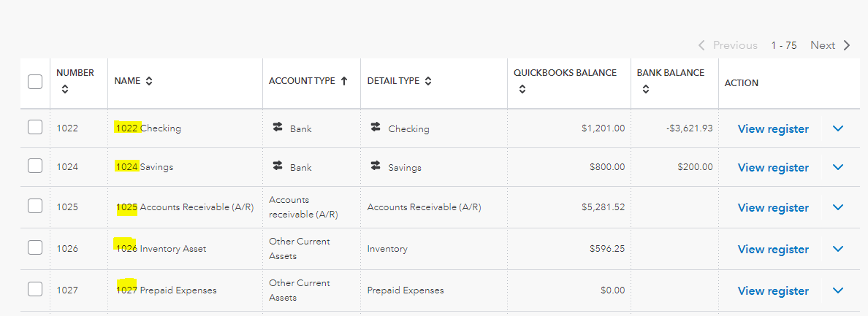Select the 1022 Checking row checkbox
868x316 pixels.
(x=35, y=128)
